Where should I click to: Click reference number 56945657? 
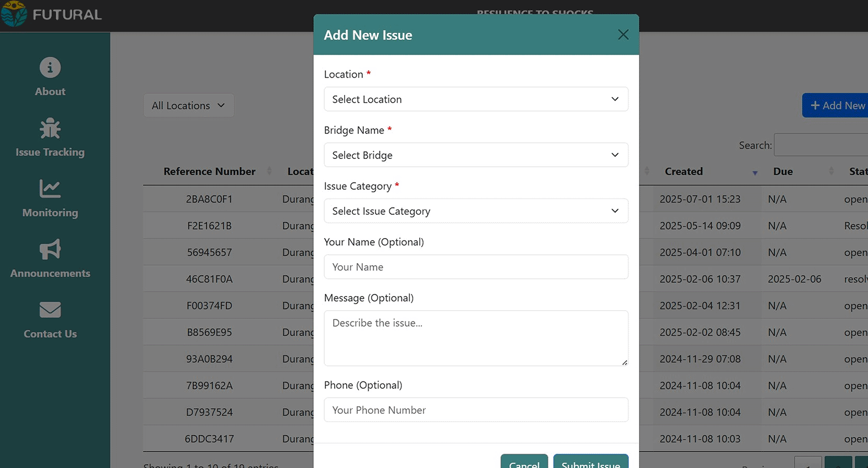point(209,252)
